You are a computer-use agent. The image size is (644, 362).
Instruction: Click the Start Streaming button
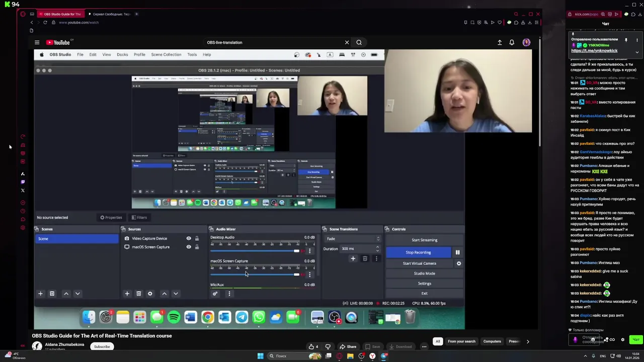tap(424, 240)
